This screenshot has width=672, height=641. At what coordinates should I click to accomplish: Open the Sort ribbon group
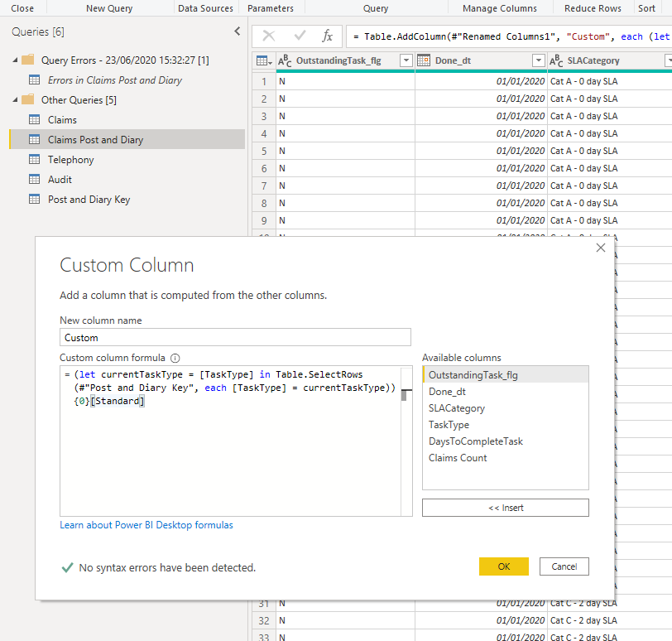[x=646, y=8]
